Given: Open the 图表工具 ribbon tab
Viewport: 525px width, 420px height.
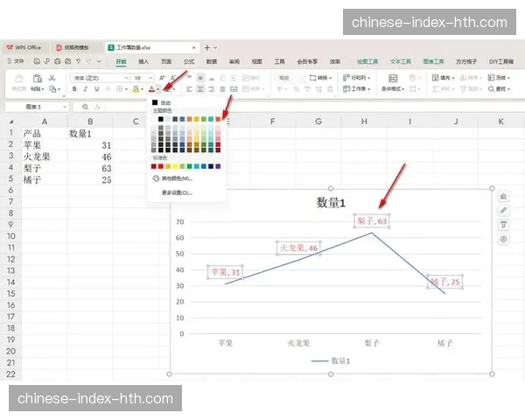Looking at the screenshot, I should point(433,62).
